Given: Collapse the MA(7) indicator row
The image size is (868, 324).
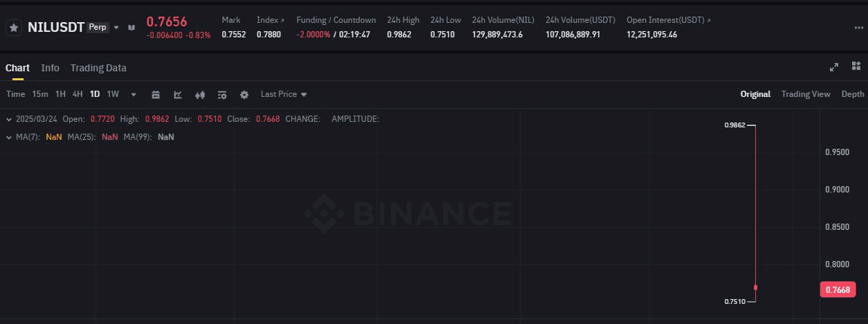Looking at the screenshot, I should (x=8, y=137).
